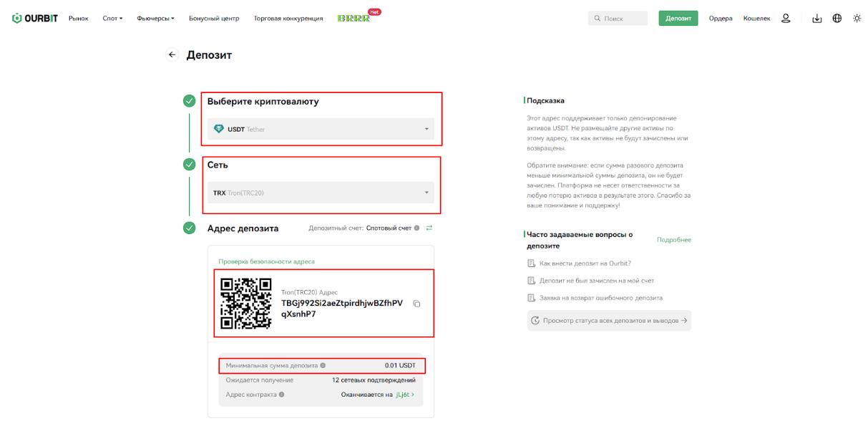Open the language globe icon

pyautogui.click(x=837, y=19)
